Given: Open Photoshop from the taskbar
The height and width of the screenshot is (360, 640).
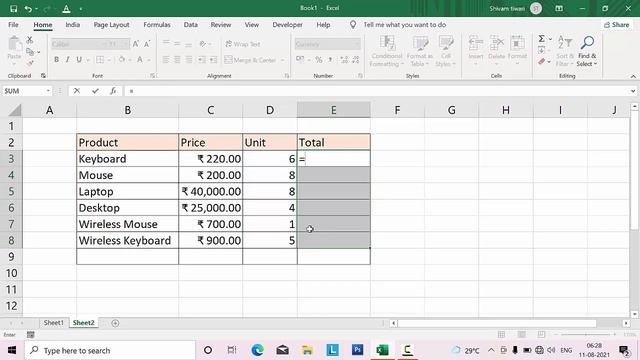Looking at the screenshot, I should coord(358,350).
